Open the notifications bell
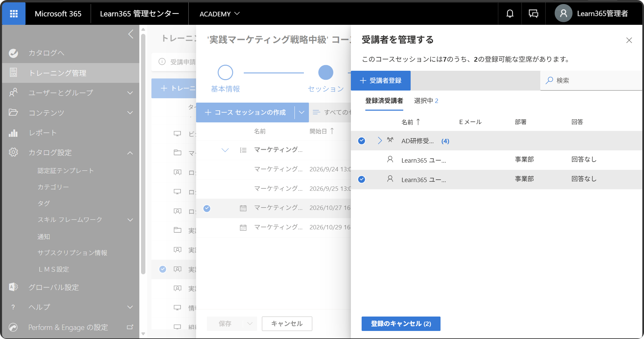This screenshot has width=644, height=339. (x=510, y=14)
